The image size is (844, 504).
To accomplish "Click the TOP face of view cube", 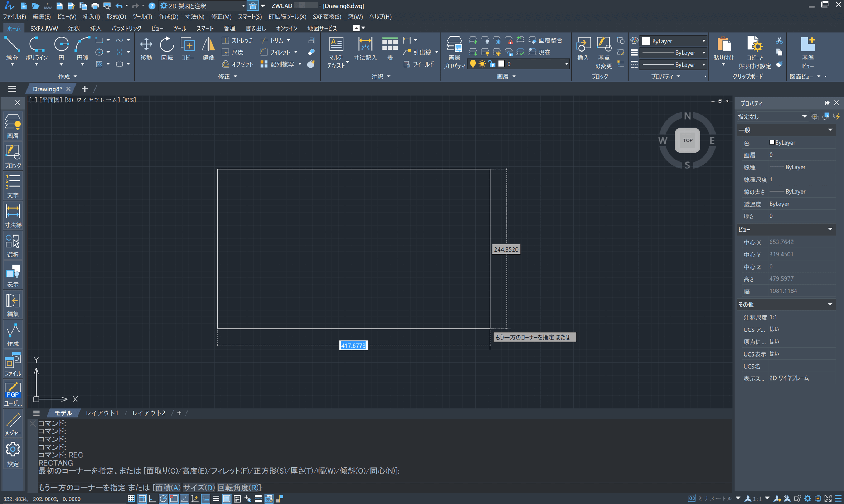I will [x=687, y=140].
